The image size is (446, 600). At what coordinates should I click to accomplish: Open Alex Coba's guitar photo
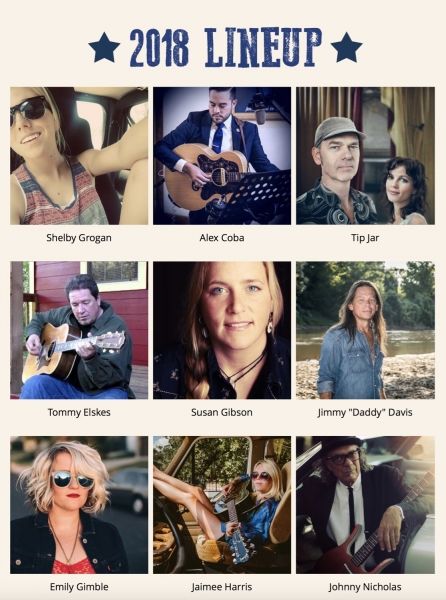click(x=222, y=156)
